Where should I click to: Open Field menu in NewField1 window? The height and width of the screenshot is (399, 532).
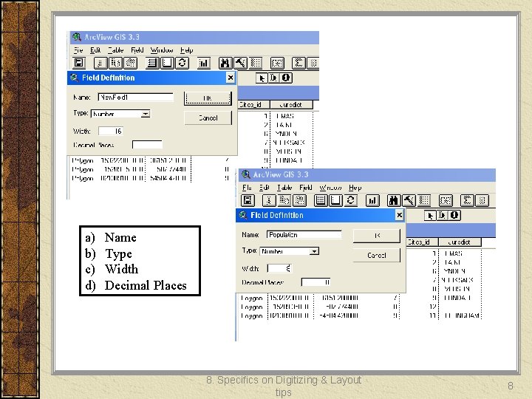[x=137, y=50]
